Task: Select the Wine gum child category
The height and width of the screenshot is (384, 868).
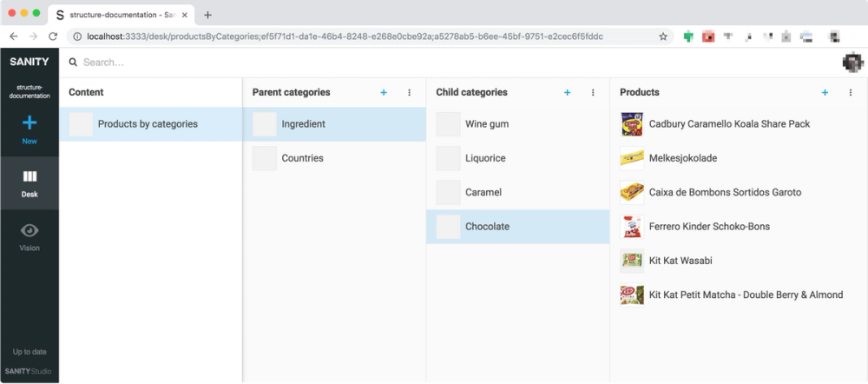Action: pos(518,124)
